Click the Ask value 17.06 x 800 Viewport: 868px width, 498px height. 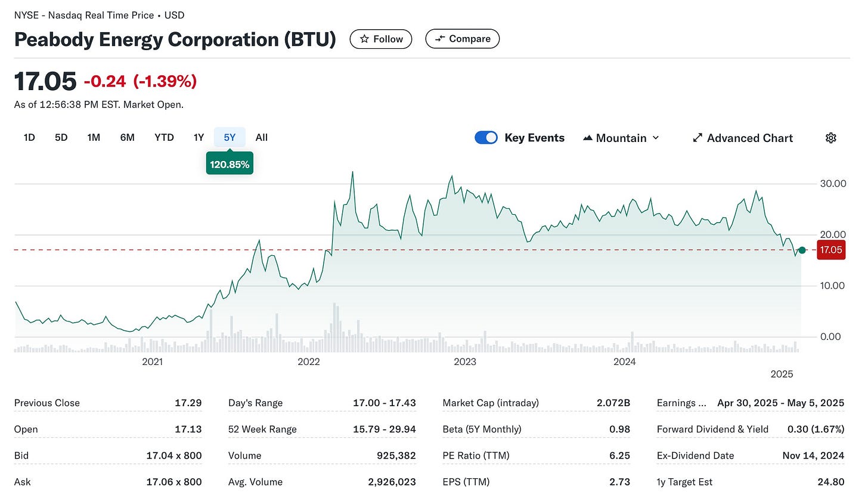174,482
